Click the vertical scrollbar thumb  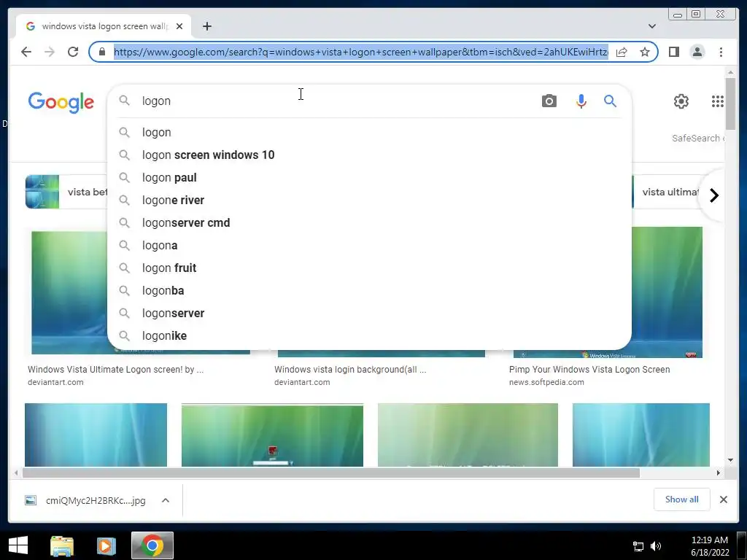point(730,104)
